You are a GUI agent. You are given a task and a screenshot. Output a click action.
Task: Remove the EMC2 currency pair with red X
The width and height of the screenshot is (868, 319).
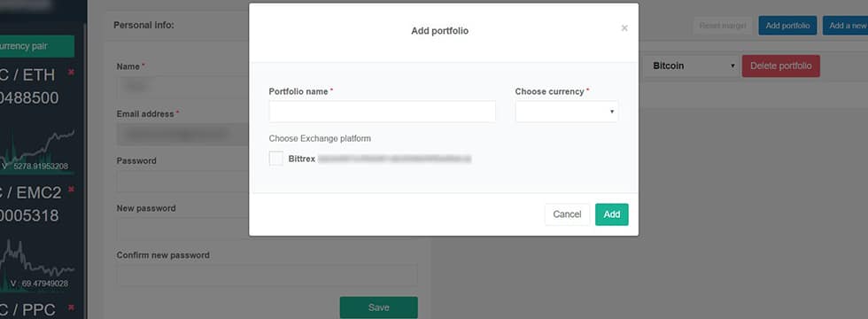[71, 190]
